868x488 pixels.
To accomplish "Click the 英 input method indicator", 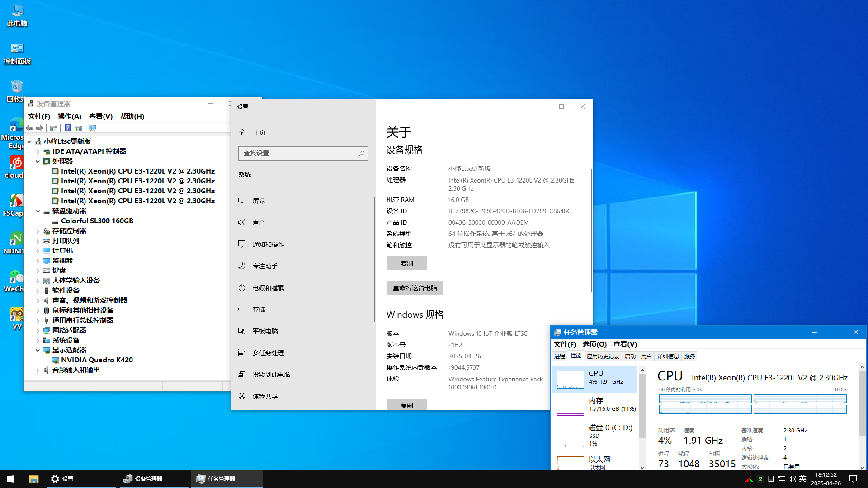I will [802, 479].
